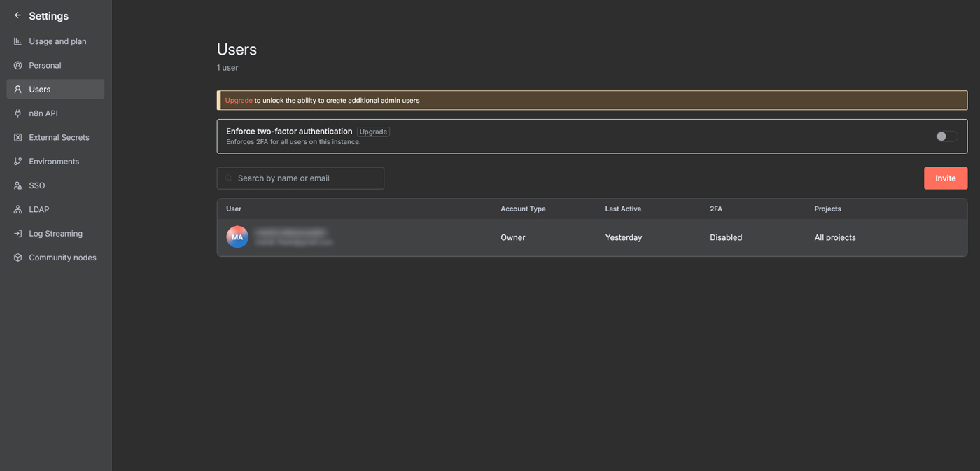980x471 pixels.
Task: Click the Last Active column header
Action: pyautogui.click(x=623, y=209)
